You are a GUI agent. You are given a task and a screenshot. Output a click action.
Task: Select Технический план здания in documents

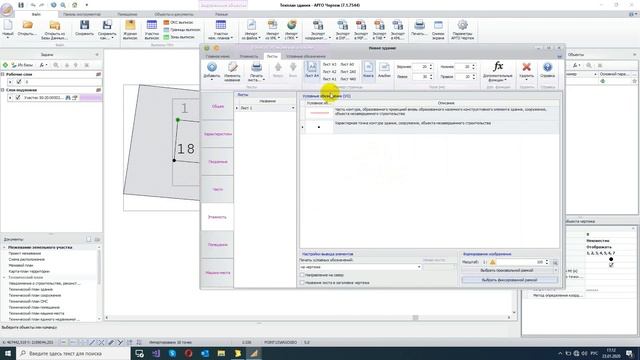31,289
